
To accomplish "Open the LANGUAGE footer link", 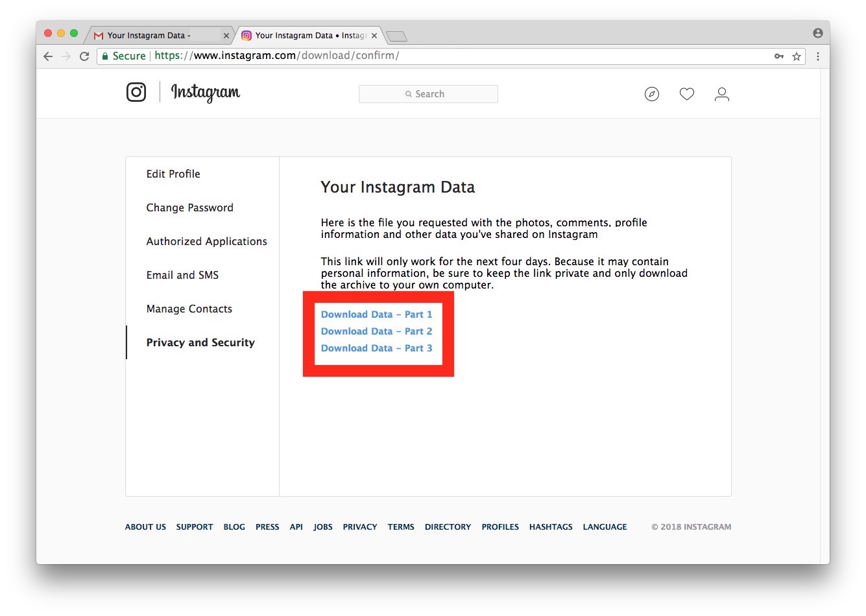I will (x=605, y=527).
